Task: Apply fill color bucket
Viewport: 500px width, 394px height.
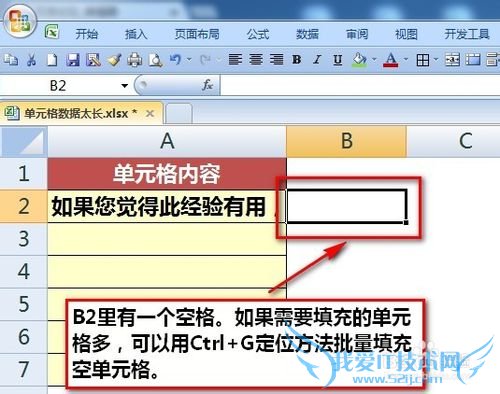Action: (359, 60)
